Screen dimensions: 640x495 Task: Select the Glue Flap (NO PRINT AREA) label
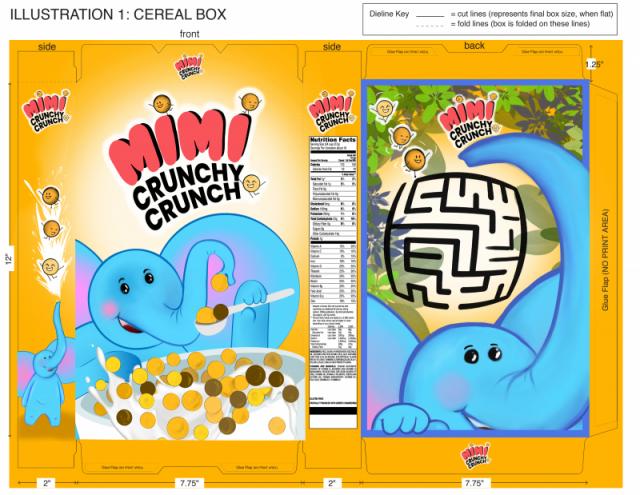click(605, 260)
